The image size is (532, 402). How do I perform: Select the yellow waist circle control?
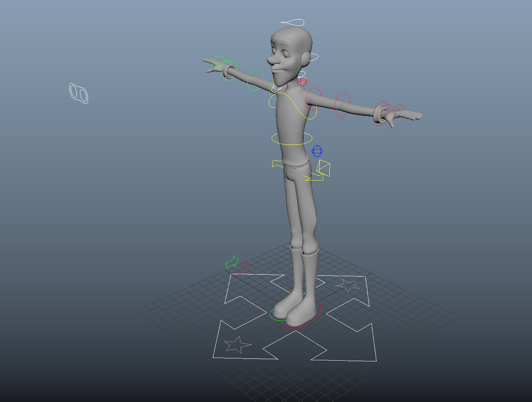292,139
